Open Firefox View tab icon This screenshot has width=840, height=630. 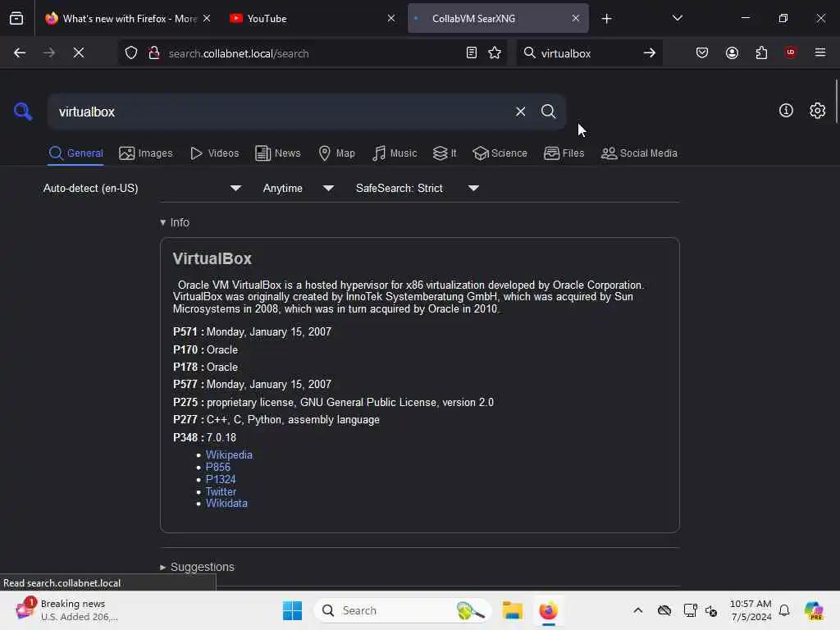16,18
